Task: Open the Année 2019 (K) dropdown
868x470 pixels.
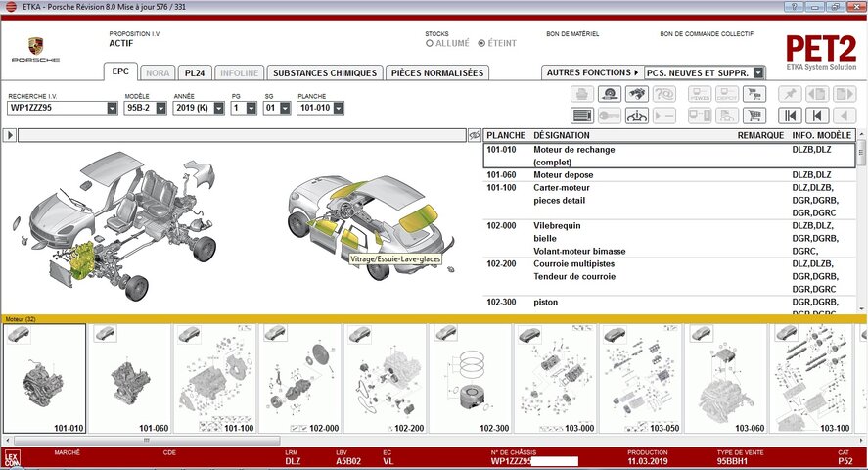Action: click(218, 108)
